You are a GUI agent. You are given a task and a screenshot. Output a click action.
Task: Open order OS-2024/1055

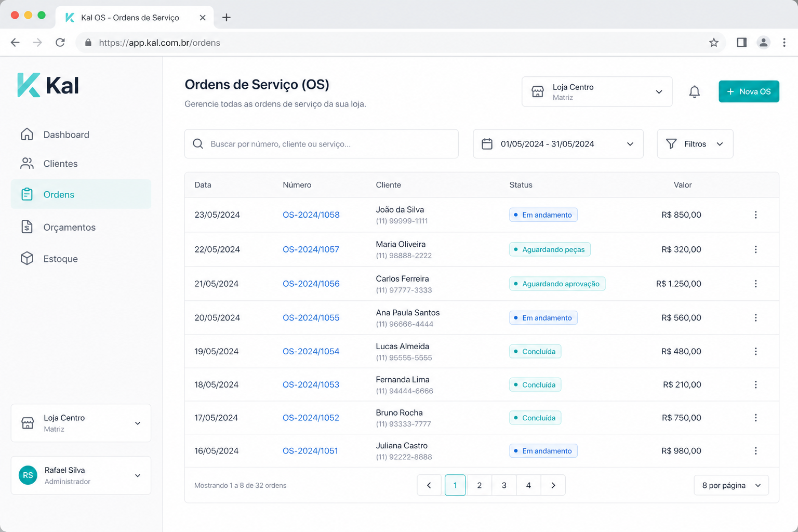click(x=311, y=317)
